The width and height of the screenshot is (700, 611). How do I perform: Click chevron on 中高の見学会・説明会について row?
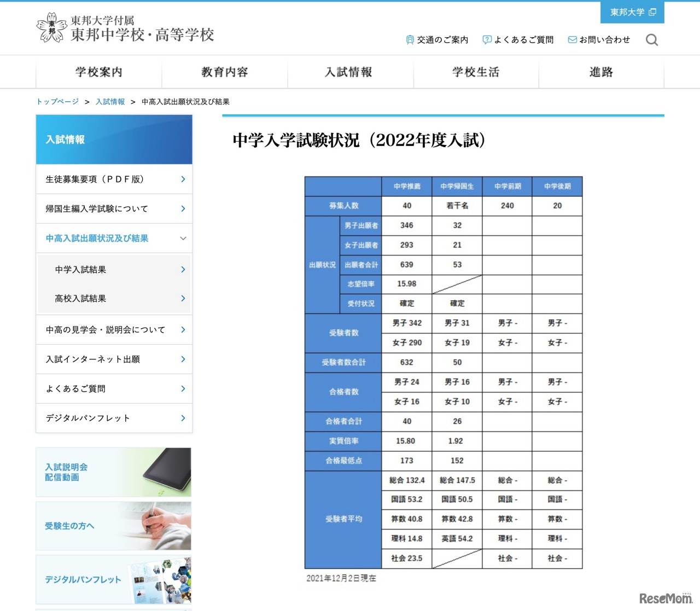183,330
